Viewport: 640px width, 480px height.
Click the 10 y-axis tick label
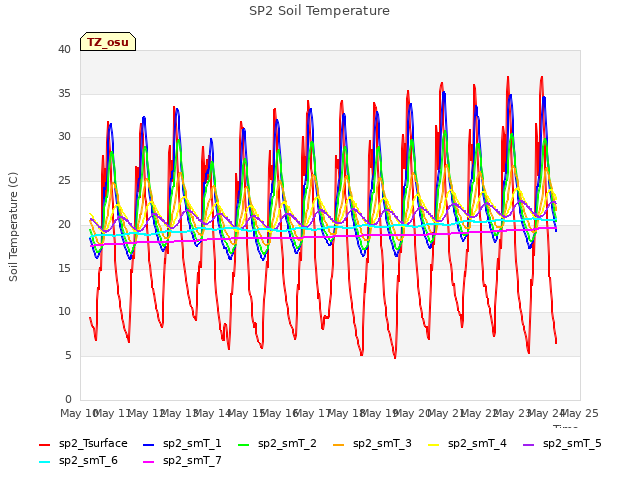64,312
